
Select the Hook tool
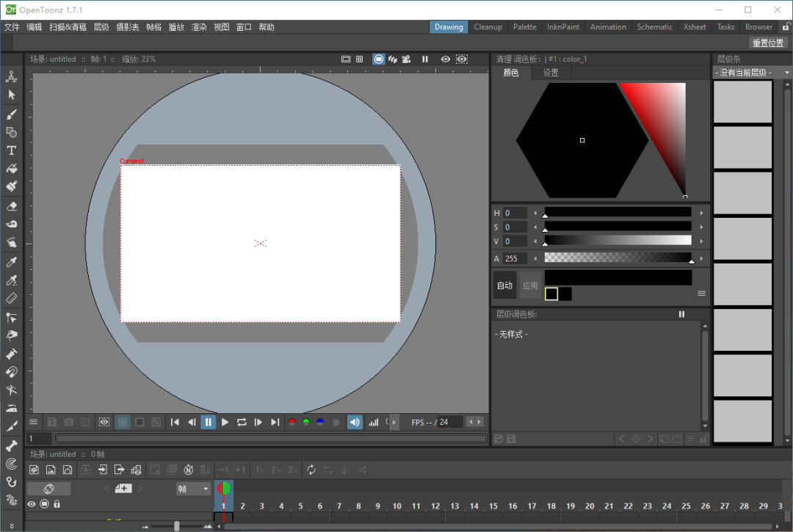[11, 482]
